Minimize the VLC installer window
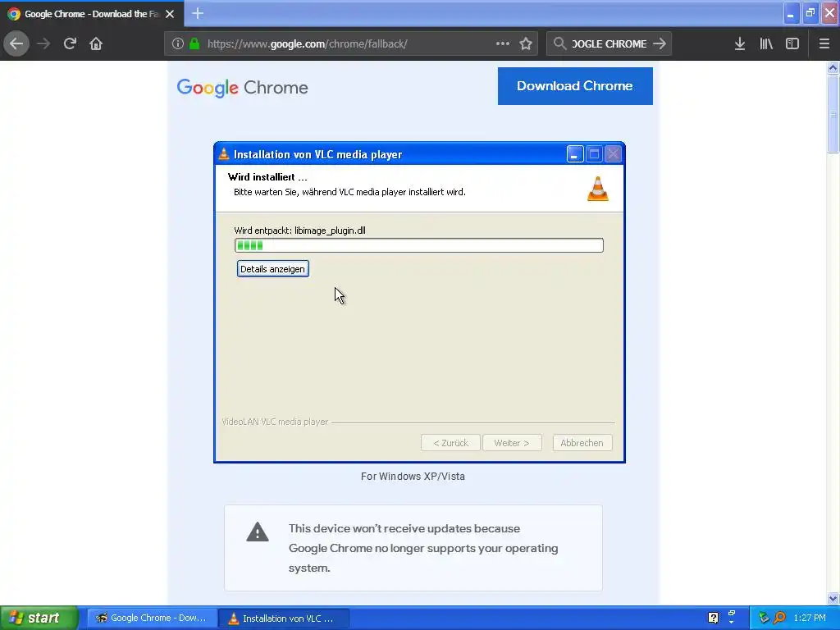This screenshot has width=840, height=630. pos(575,154)
